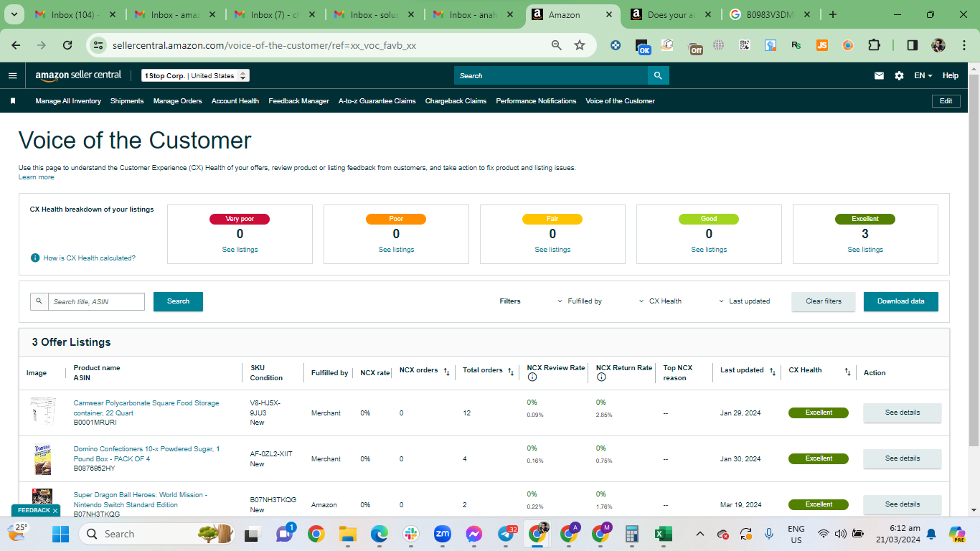Open the settings gear in Seller Central
Screen dimensions: 980x551
tap(899, 75)
